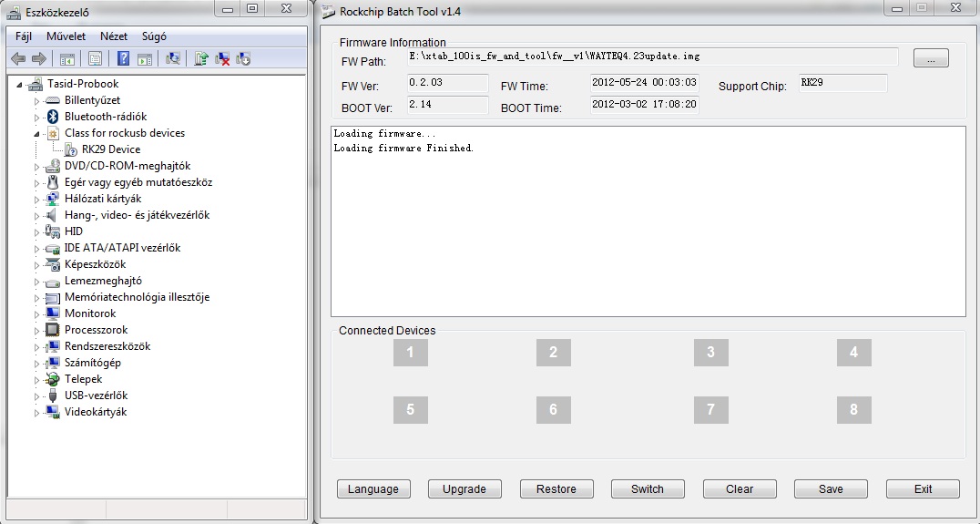980x524 pixels.
Task: Open the Nézet menu
Action: 114,36
